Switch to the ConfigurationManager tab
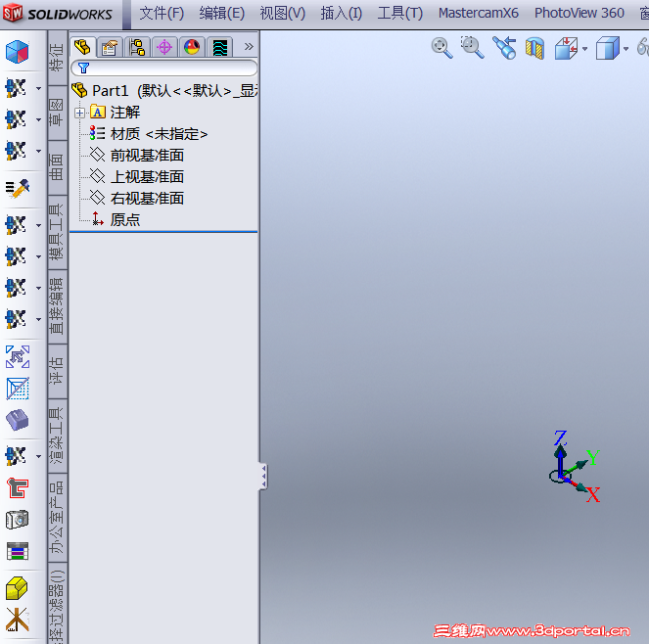 137,47
